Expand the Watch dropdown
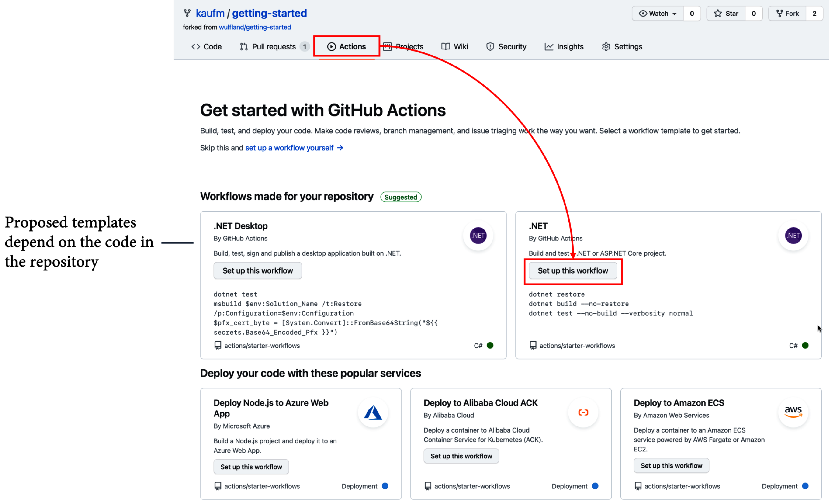This screenshot has height=504, width=829. (658, 13)
